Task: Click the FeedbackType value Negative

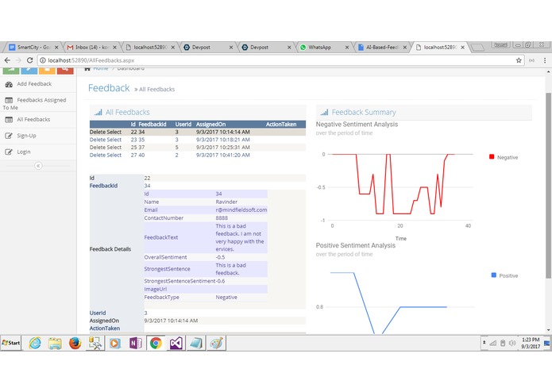Action: (226, 298)
